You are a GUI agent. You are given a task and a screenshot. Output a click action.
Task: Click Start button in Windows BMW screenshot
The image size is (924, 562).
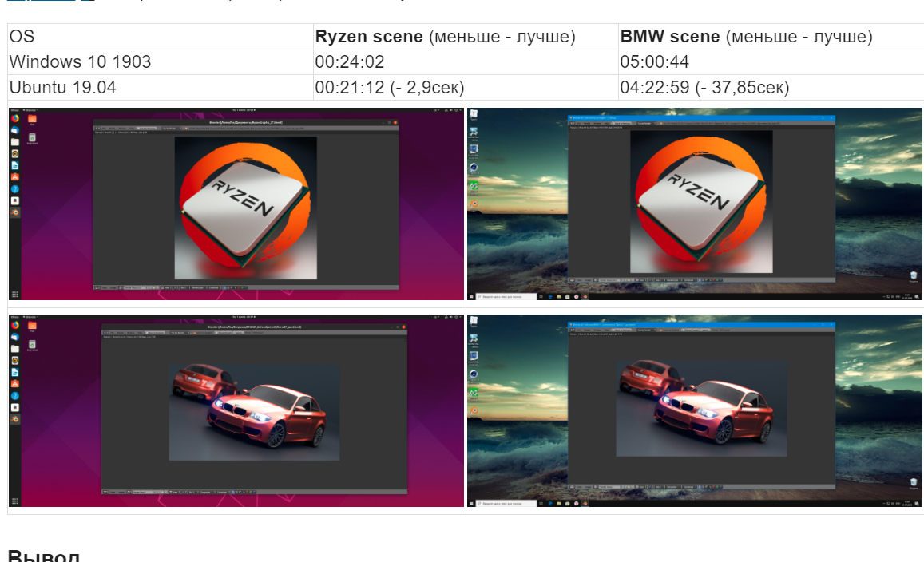471,504
